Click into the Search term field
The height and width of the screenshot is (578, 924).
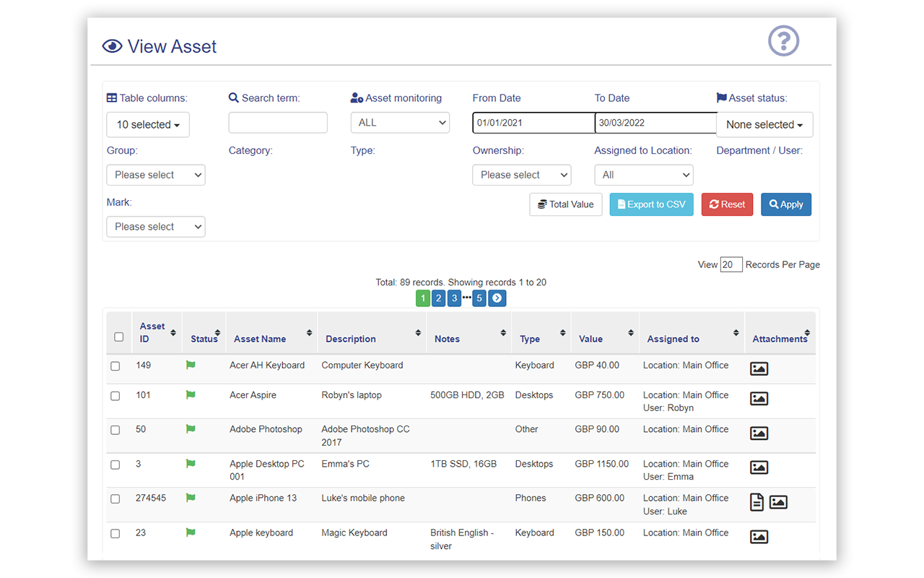(278, 123)
